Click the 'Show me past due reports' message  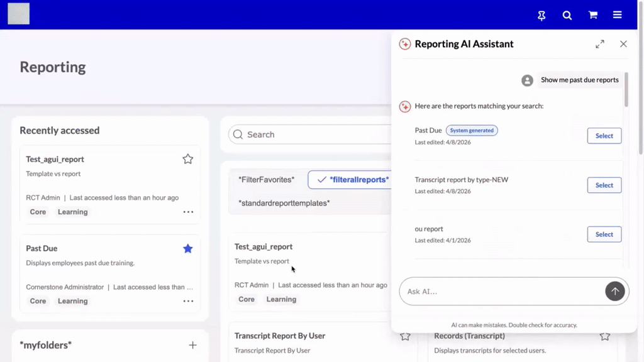(x=579, y=80)
